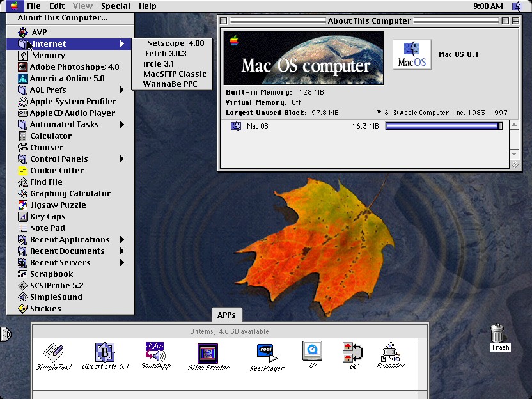The image size is (532, 399).
Task: Open the AOL Prefs submenu arrow
Action: coord(122,90)
